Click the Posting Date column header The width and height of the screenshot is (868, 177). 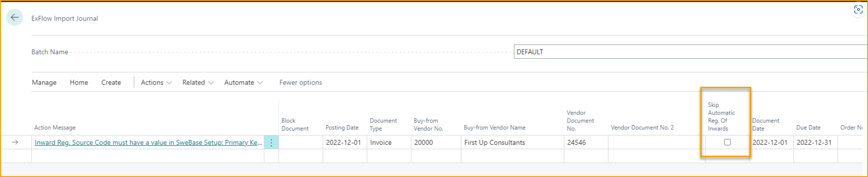342,128
